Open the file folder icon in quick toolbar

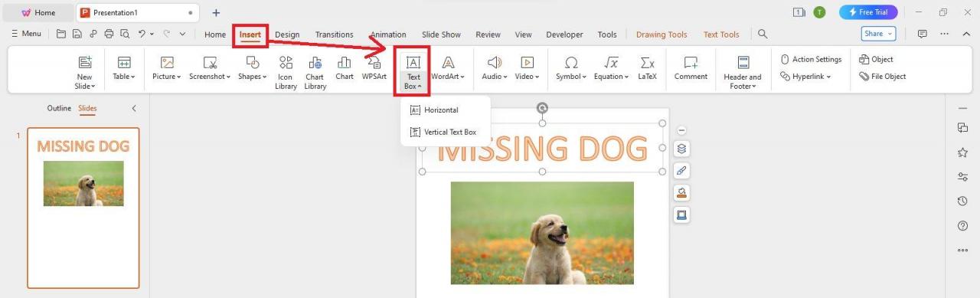(61, 34)
